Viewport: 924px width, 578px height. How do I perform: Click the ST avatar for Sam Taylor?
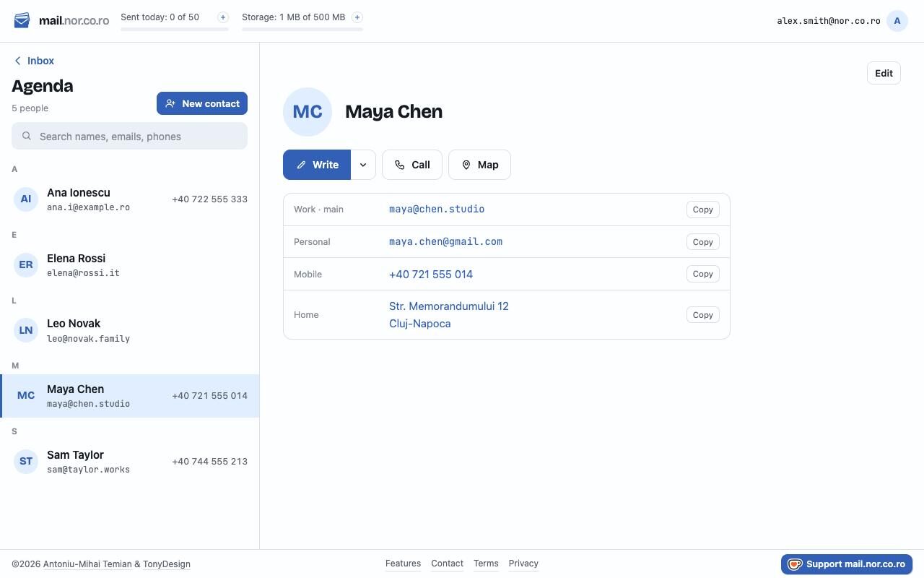[x=26, y=461]
